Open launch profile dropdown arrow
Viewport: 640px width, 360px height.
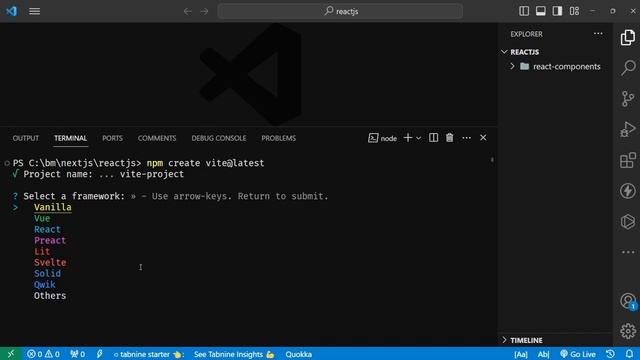[418, 138]
